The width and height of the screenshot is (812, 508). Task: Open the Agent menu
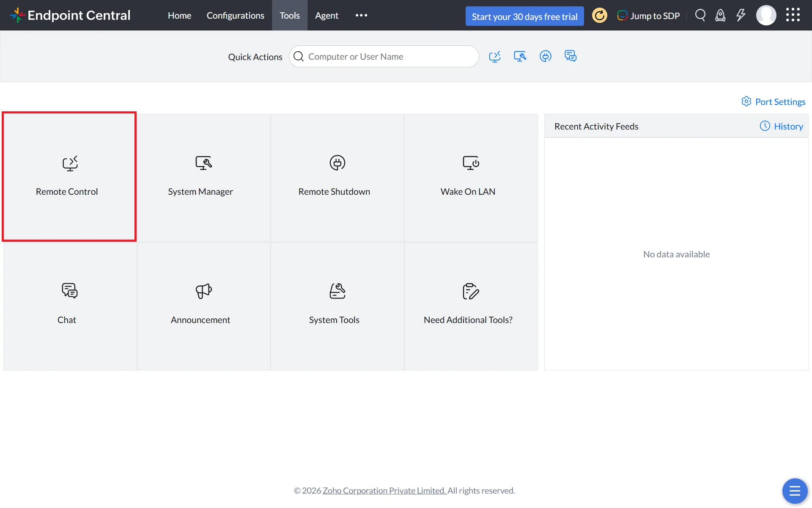[326, 15]
